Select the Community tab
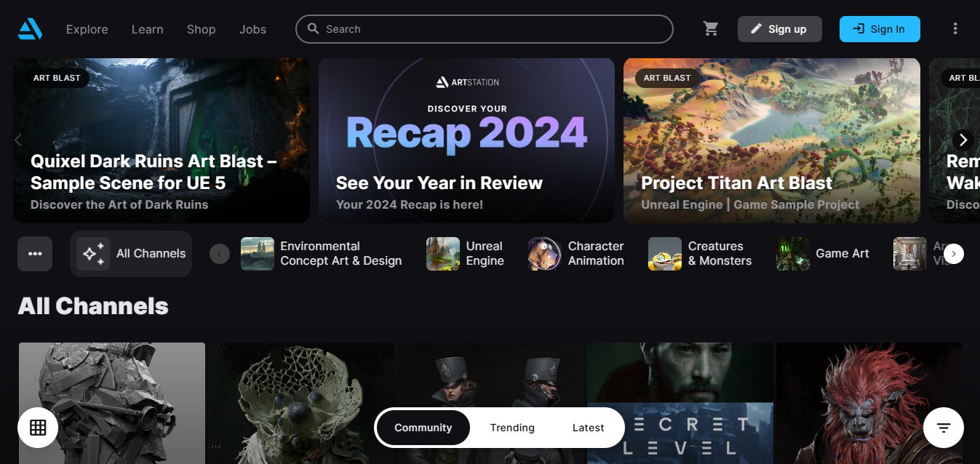This screenshot has height=464, width=980. tap(423, 428)
